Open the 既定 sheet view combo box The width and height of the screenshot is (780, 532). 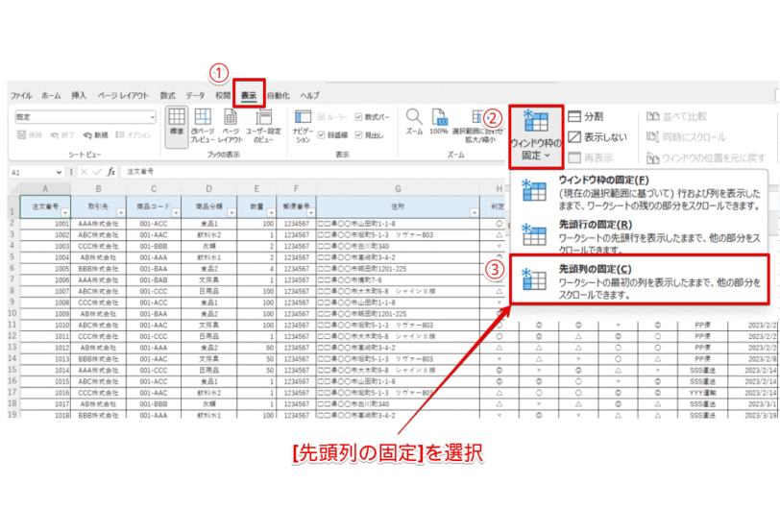(85, 117)
